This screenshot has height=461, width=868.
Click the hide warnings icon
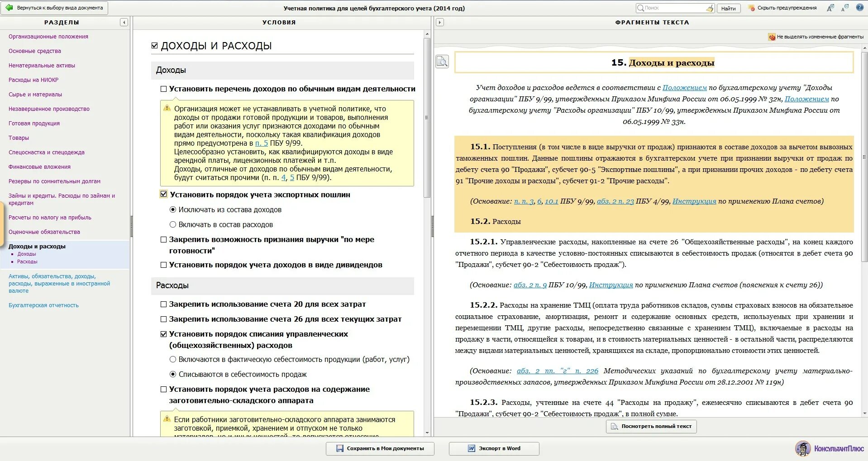tap(752, 8)
